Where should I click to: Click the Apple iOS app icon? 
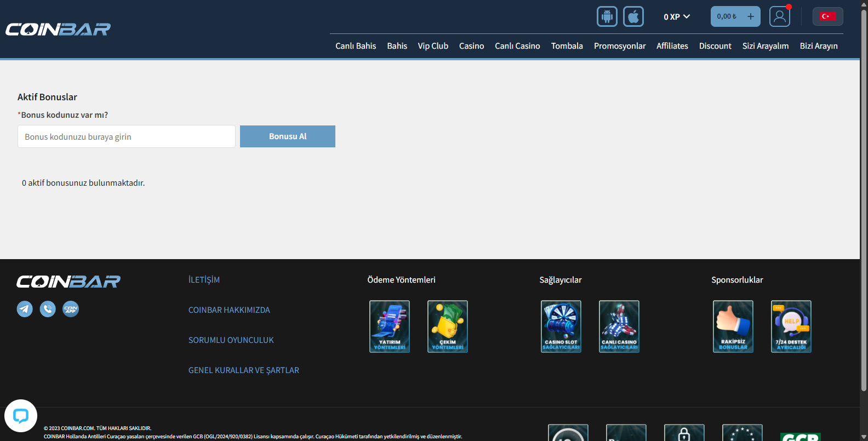pos(633,16)
